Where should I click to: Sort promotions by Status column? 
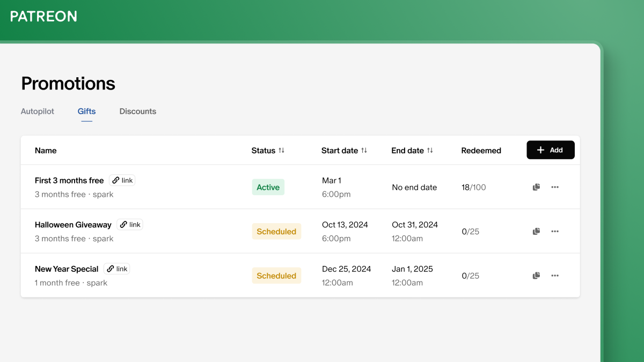coord(268,151)
